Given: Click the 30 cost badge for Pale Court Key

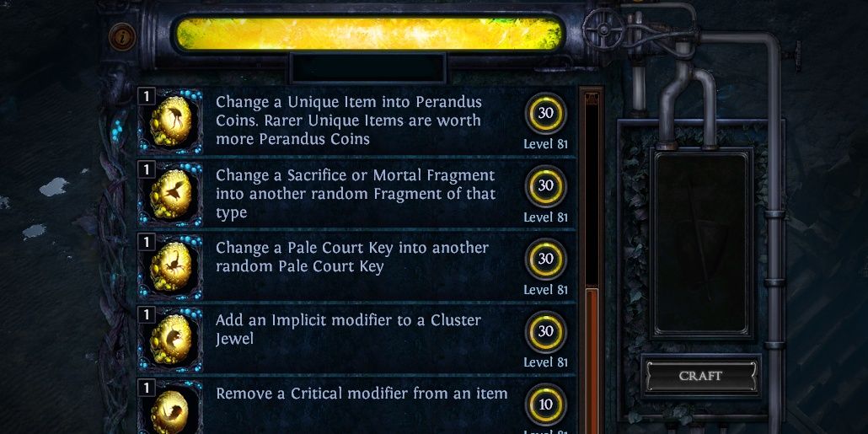Looking at the screenshot, I should [x=546, y=259].
